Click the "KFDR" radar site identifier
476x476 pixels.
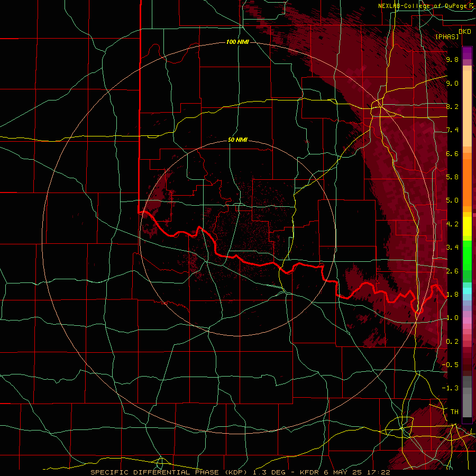(x=309, y=472)
